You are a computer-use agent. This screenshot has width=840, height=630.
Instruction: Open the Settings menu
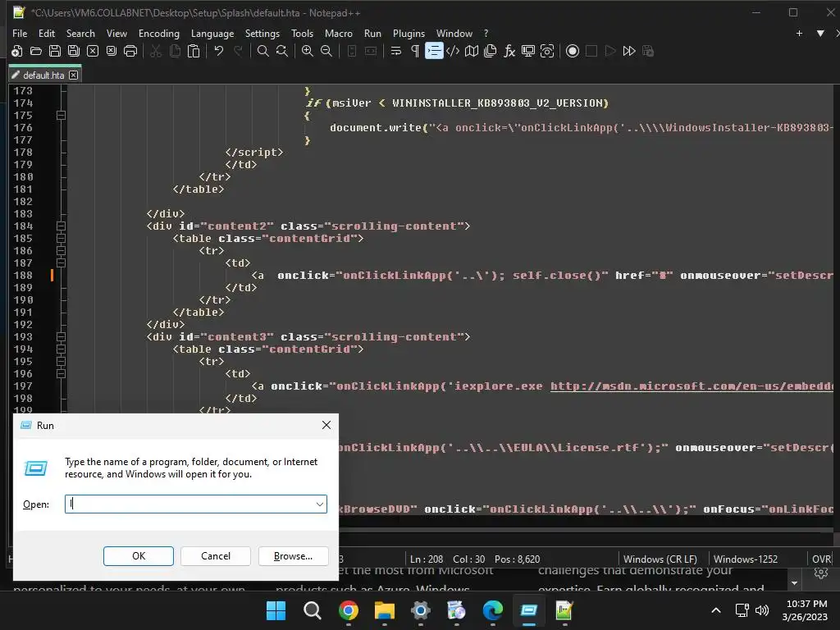pyautogui.click(x=262, y=33)
